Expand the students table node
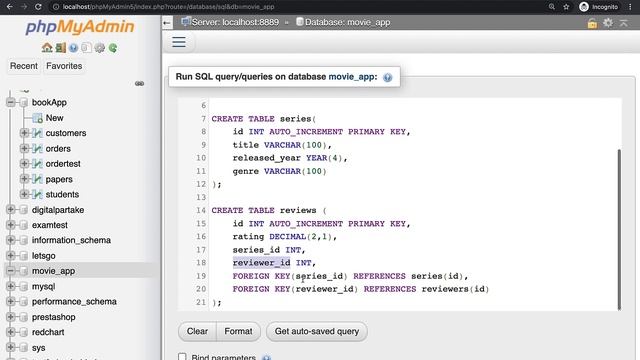The height and width of the screenshot is (360, 640). 24,194
